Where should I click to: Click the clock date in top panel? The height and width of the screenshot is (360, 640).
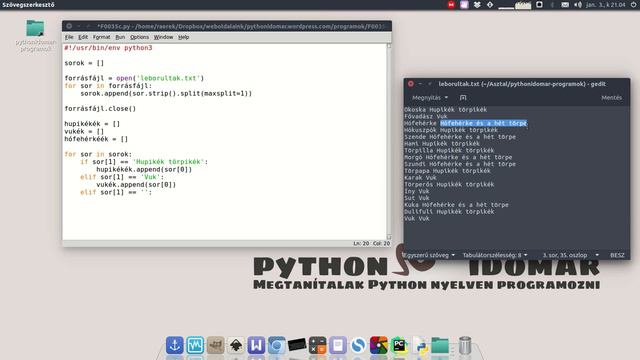tap(605, 5)
